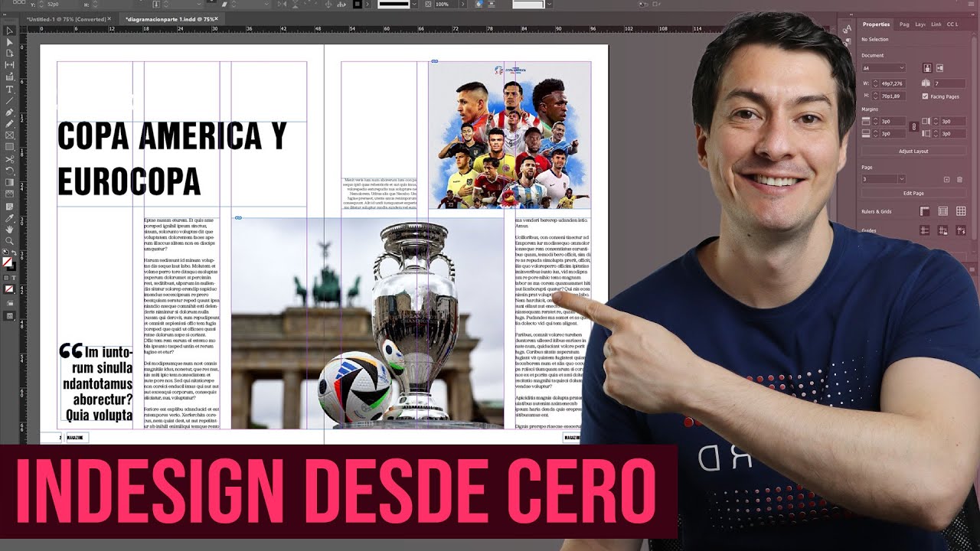The image size is (980, 551).
Task: Click the width field showing 49p7,276
Action: (x=893, y=83)
